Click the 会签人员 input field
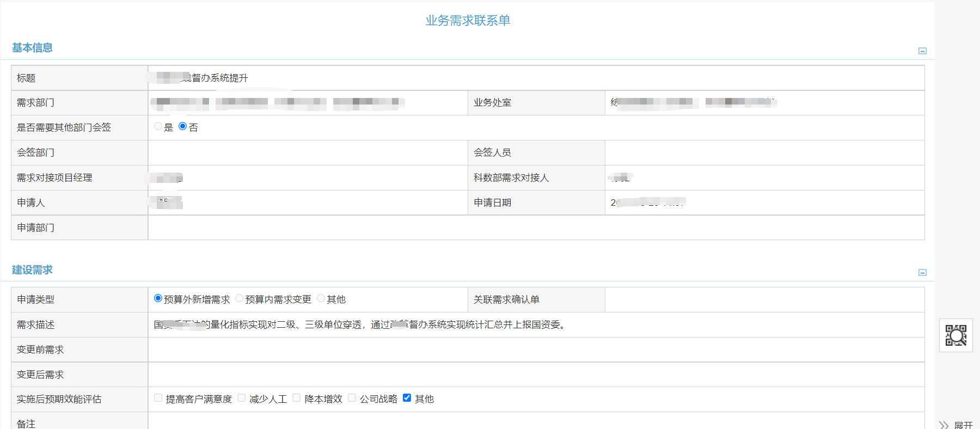Image resolution: width=980 pixels, height=429 pixels. (764, 152)
